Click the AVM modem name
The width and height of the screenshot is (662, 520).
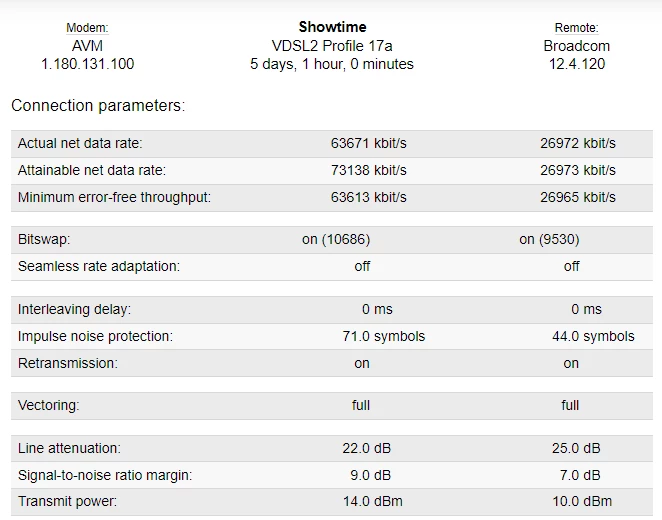pyautogui.click(x=87, y=46)
